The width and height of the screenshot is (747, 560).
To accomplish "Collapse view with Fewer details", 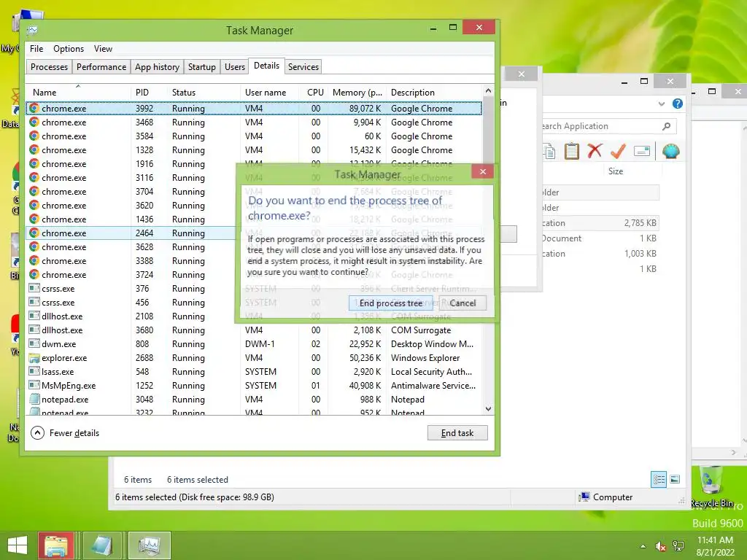I will pyautogui.click(x=65, y=433).
